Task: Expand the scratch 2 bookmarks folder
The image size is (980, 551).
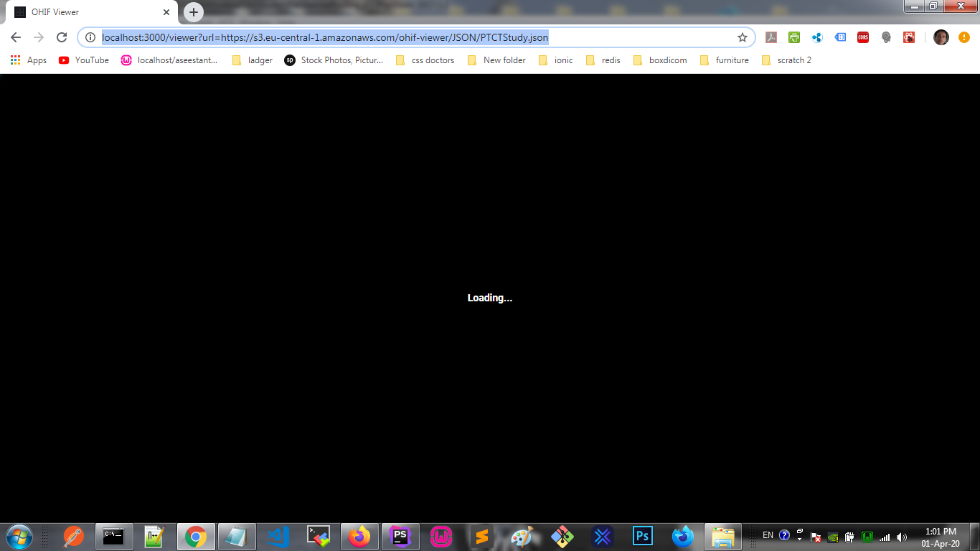Action: coord(793,60)
